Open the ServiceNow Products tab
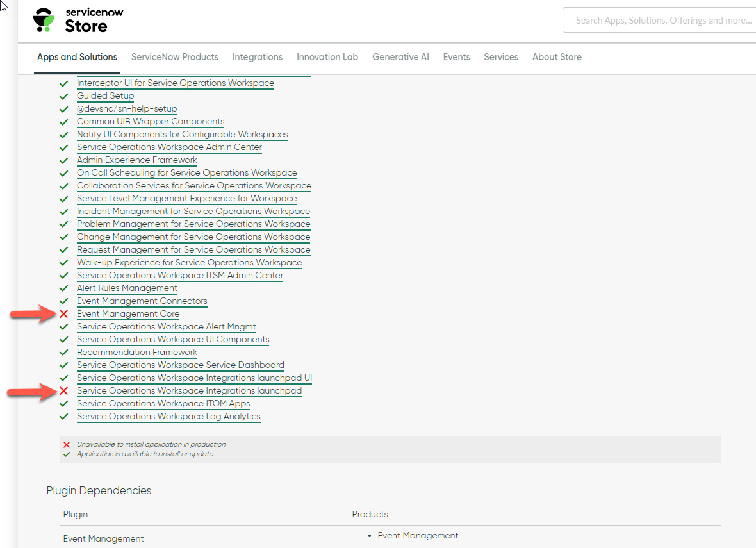The width and height of the screenshot is (756, 548). tap(174, 57)
